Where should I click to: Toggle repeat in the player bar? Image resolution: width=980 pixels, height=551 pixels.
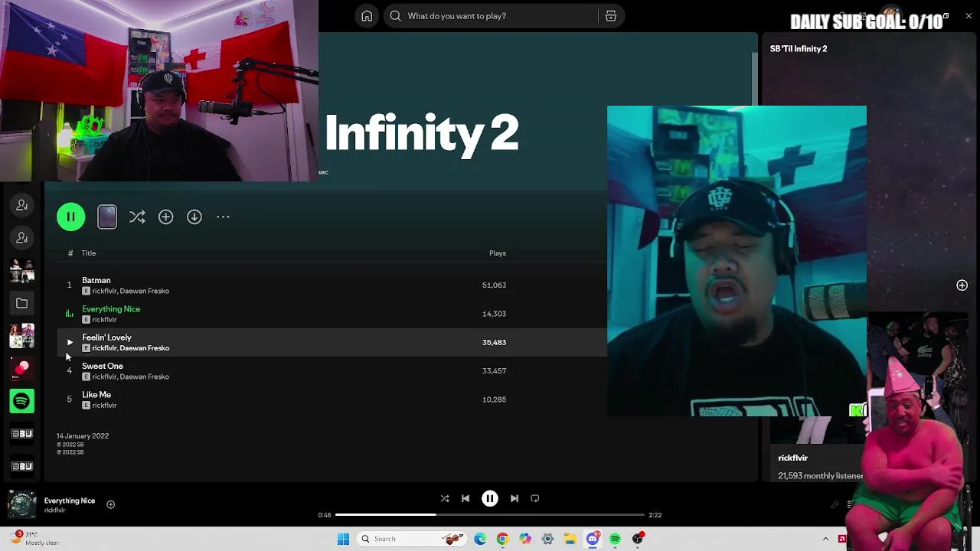click(535, 499)
